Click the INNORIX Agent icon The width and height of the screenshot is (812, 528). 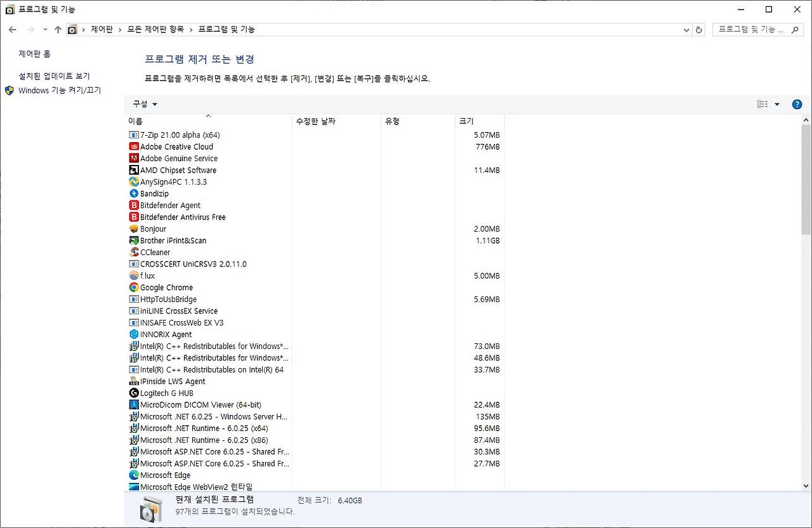tap(134, 334)
